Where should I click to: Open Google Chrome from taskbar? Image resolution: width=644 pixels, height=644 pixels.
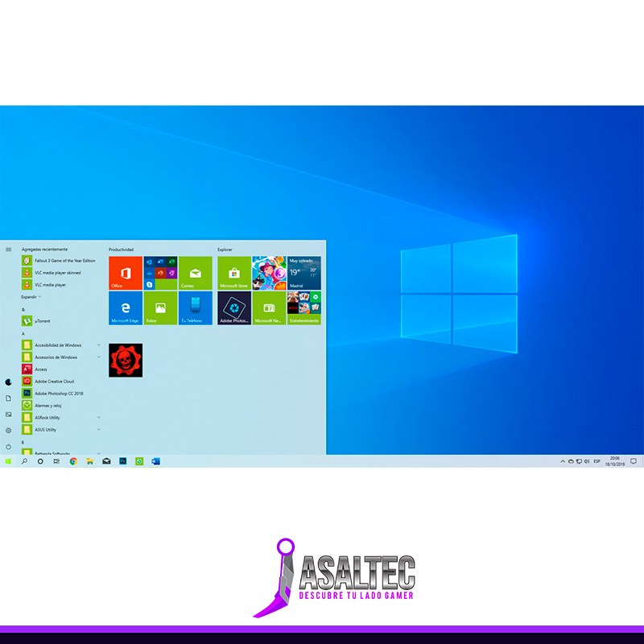pyautogui.click(x=73, y=461)
